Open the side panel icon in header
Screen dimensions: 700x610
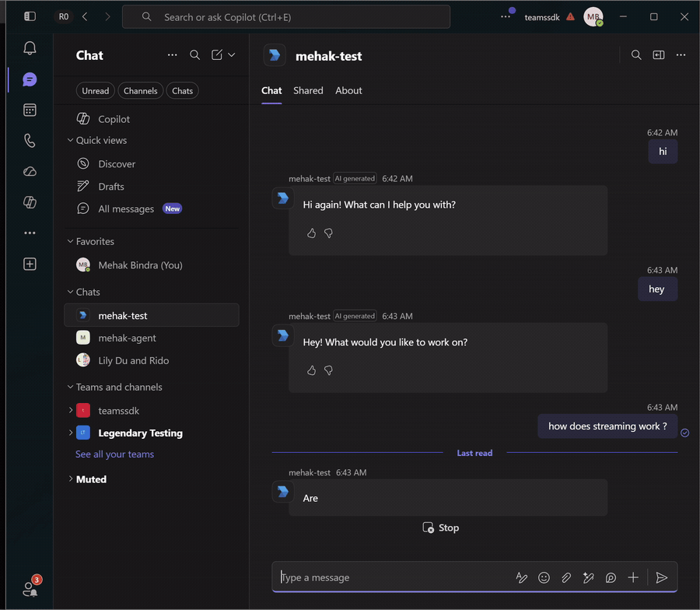click(659, 55)
